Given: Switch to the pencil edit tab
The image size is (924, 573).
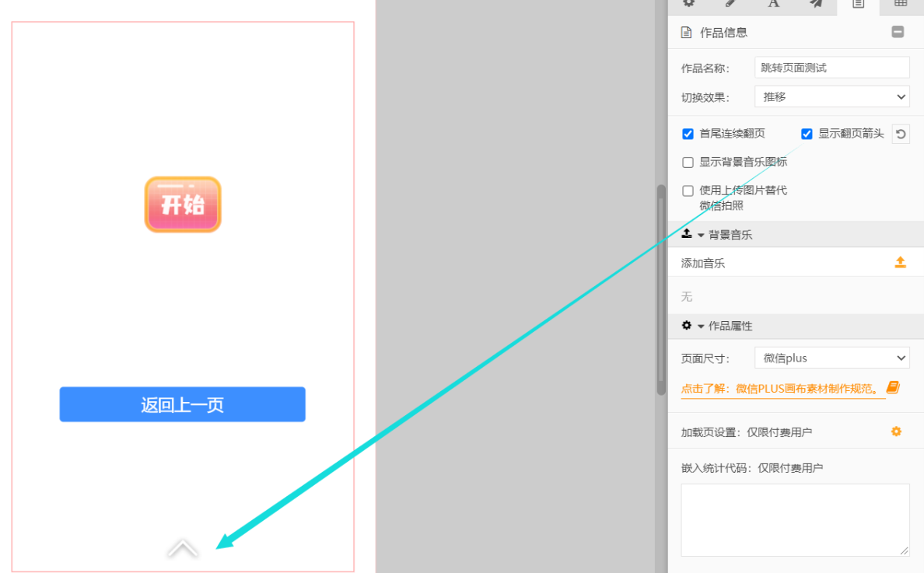Looking at the screenshot, I should coord(731,4).
